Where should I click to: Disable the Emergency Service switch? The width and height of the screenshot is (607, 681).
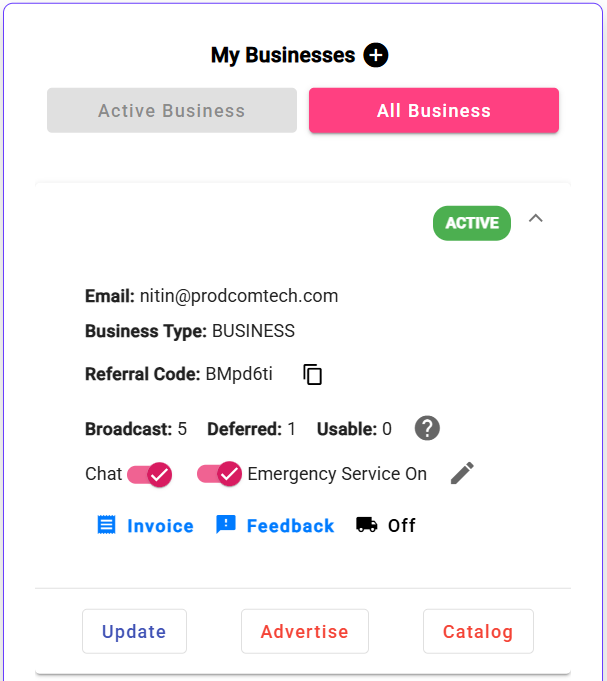(x=219, y=473)
